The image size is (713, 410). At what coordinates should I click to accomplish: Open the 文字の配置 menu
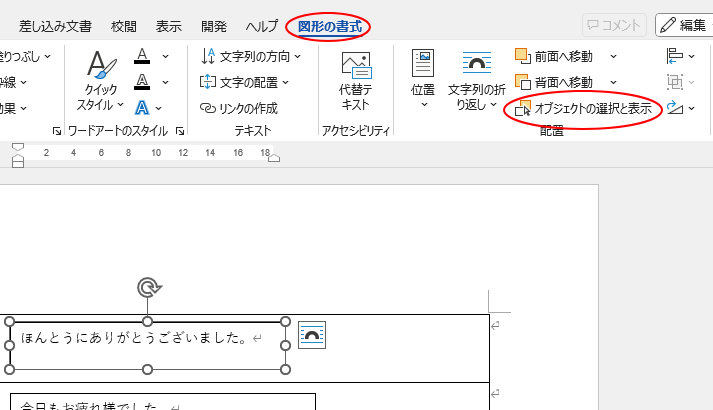pyautogui.click(x=245, y=83)
